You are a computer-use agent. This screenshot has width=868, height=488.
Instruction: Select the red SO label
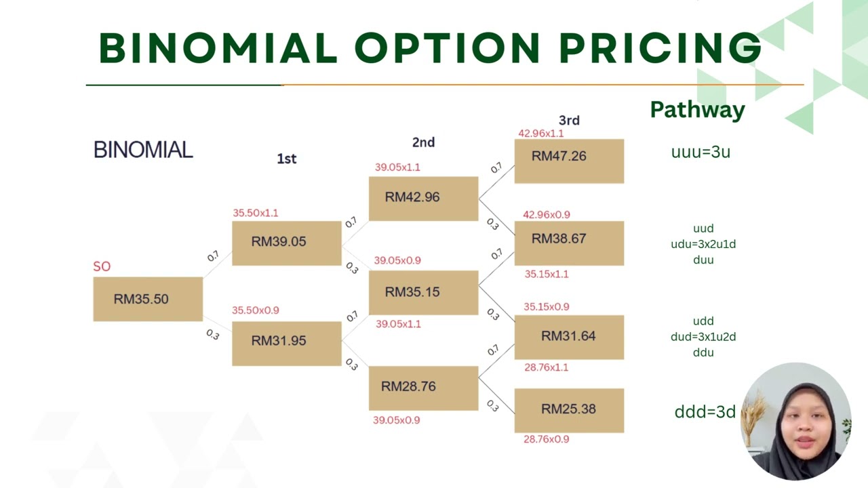(102, 266)
